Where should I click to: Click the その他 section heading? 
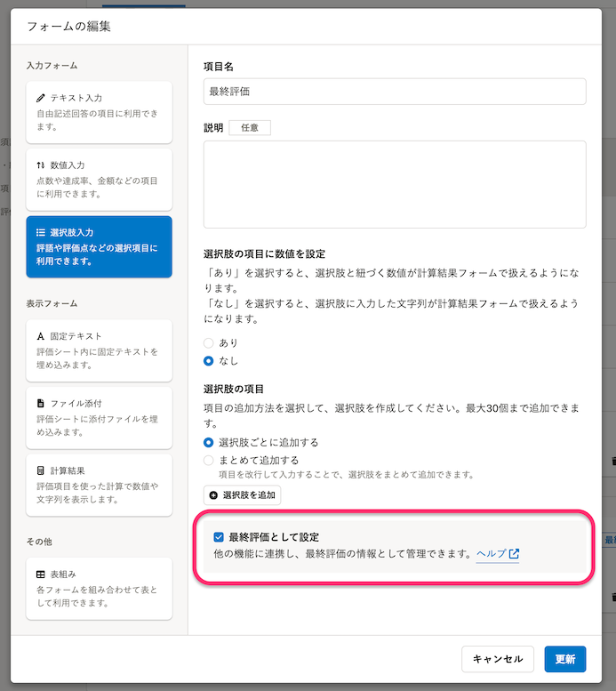pos(39,542)
